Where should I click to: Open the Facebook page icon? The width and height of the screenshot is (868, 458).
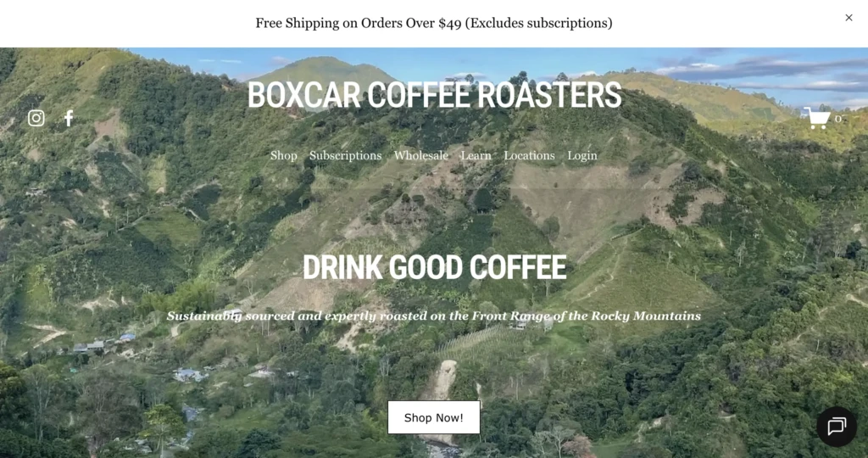(69, 118)
